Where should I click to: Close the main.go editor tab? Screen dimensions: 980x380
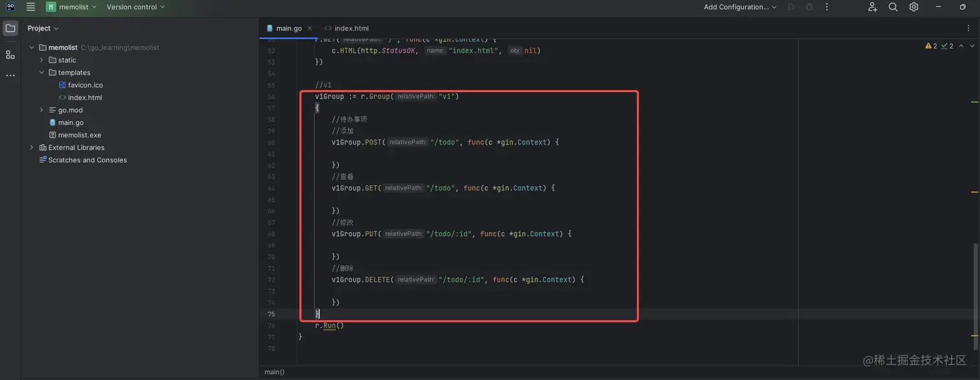click(310, 28)
